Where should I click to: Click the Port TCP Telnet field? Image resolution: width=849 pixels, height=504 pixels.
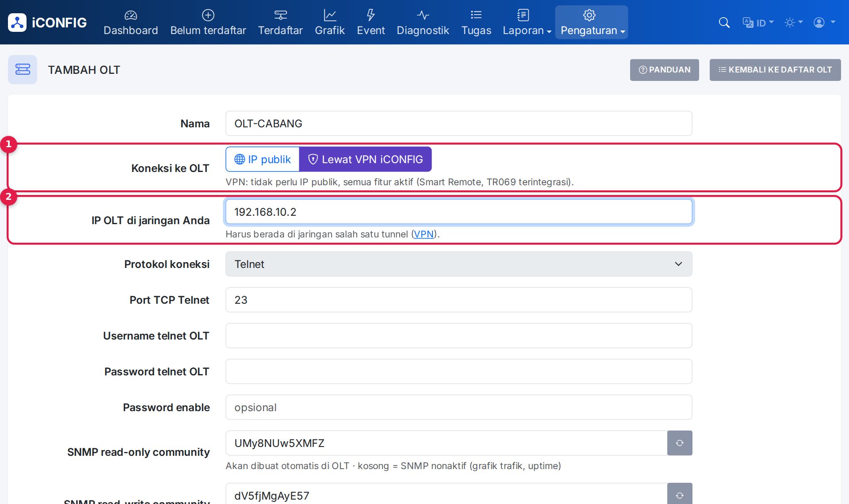tap(459, 300)
